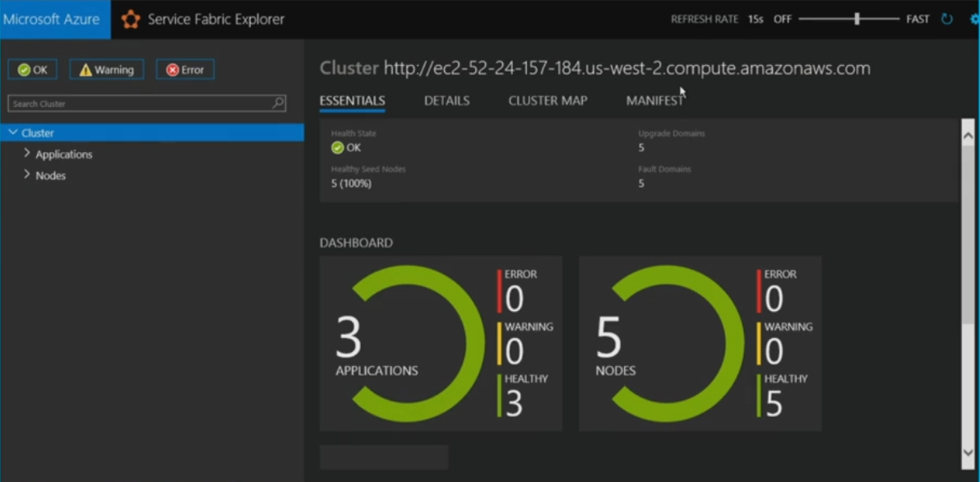Collapse the Cluster tree node

point(13,132)
